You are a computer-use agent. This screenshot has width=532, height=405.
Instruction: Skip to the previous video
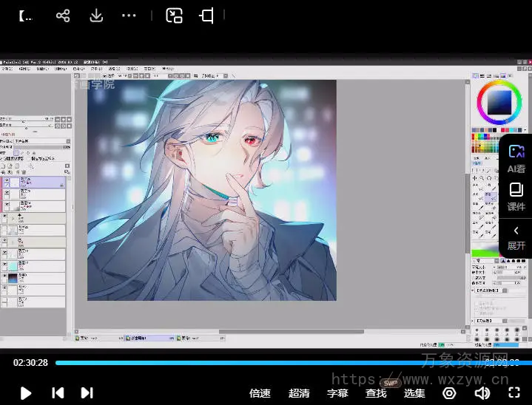coord(58,393)
